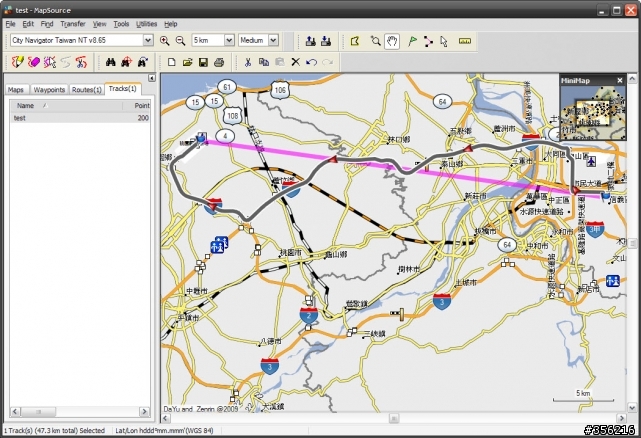This screenshot has width=641, height=438.
Task: Click the New document icon
Action: point(172,62)
